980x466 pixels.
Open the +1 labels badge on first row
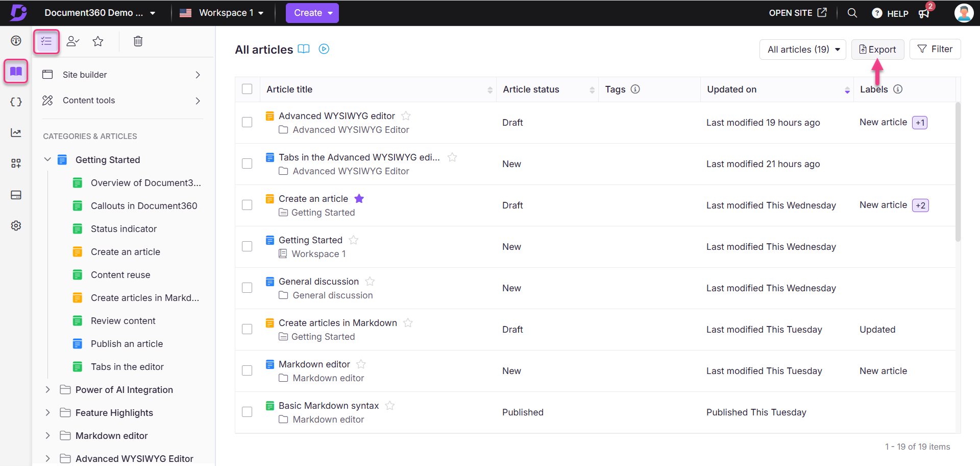click(920, 123)
